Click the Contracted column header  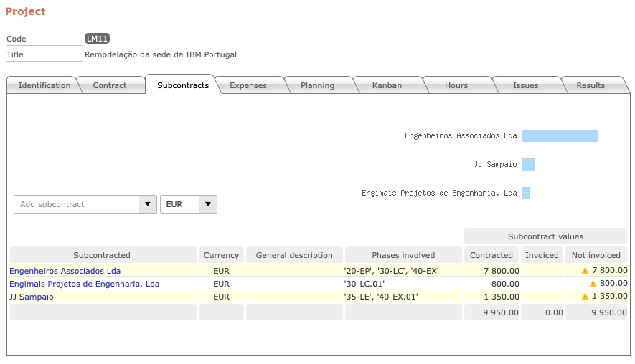491,255
